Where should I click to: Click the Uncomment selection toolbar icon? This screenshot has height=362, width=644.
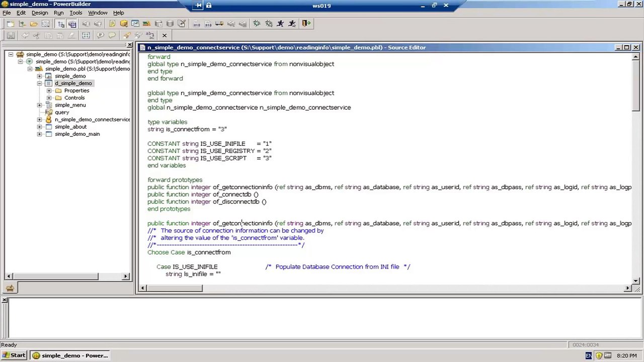pos(112,36)
